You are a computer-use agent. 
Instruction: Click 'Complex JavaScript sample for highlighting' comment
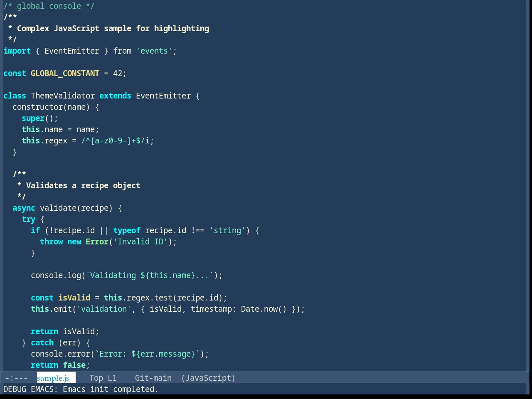tap(113, 28)
